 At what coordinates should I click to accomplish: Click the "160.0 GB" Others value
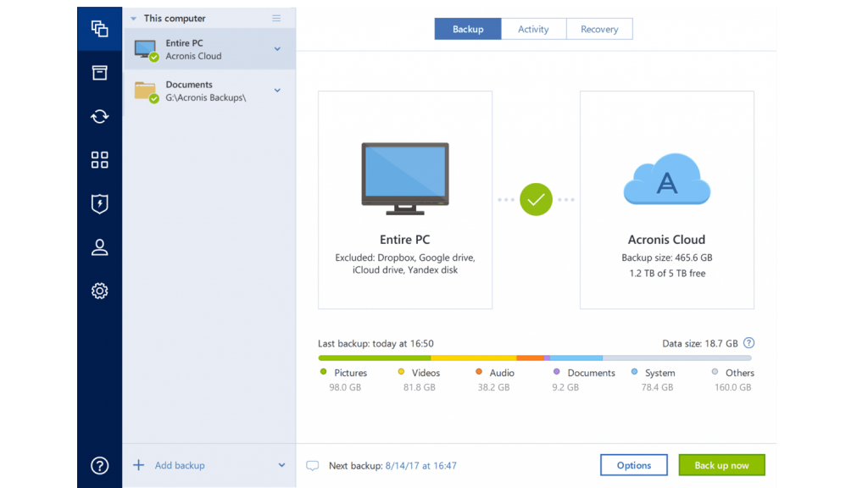(733, 387)
